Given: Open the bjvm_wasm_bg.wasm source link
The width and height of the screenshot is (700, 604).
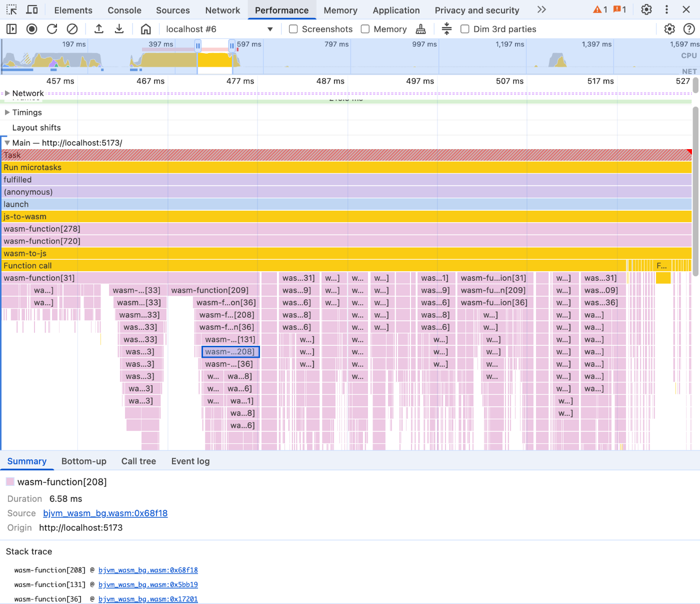Looking at the screenshot, I should (x=105, y=513).
